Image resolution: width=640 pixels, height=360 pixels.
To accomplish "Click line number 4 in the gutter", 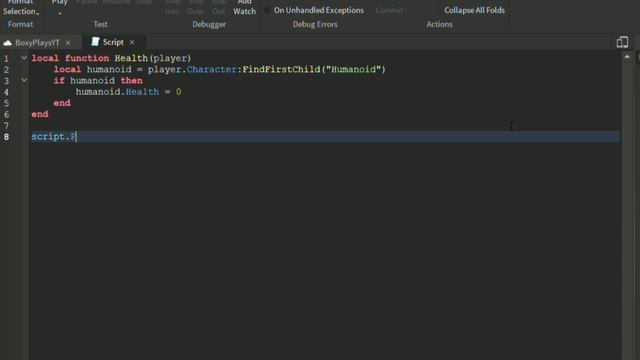I will 6,92.
